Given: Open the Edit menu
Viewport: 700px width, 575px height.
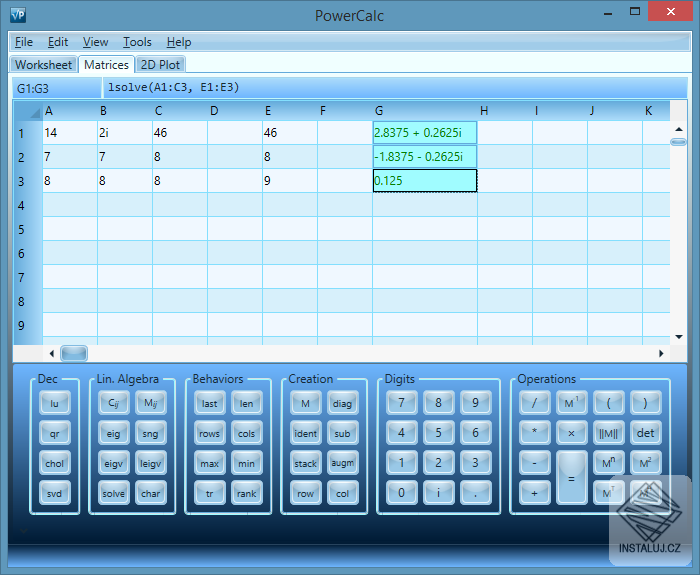Looking at the screenshot, I should click(x=58, y=42).
